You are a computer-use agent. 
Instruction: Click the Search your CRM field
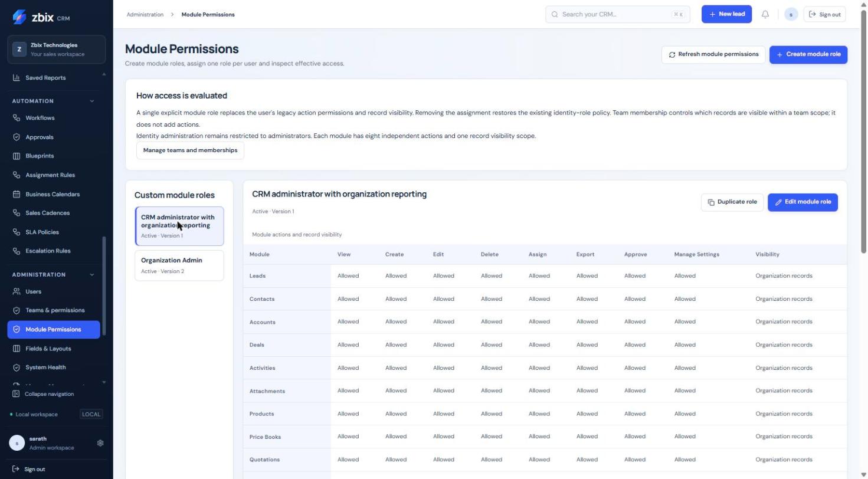tap(618, 14)
